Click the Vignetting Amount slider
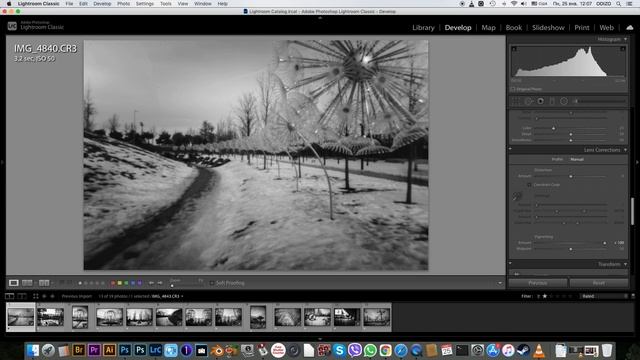Image resolution: width=640 pixels, height=360 pixels. click(x=571, y=243)
